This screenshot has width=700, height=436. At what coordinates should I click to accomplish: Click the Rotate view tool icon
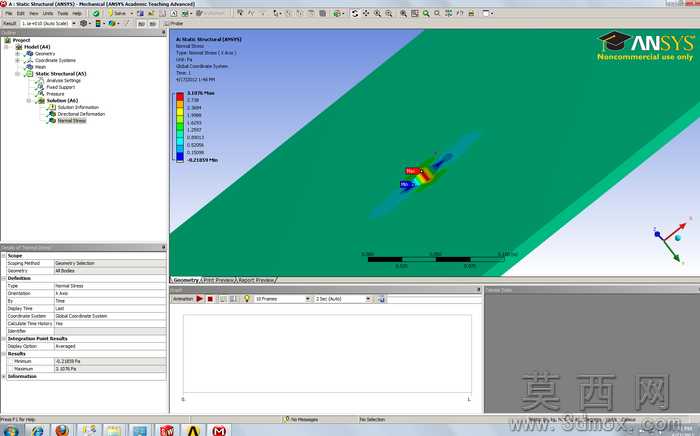pyautogui.click(x=355, y=13)
